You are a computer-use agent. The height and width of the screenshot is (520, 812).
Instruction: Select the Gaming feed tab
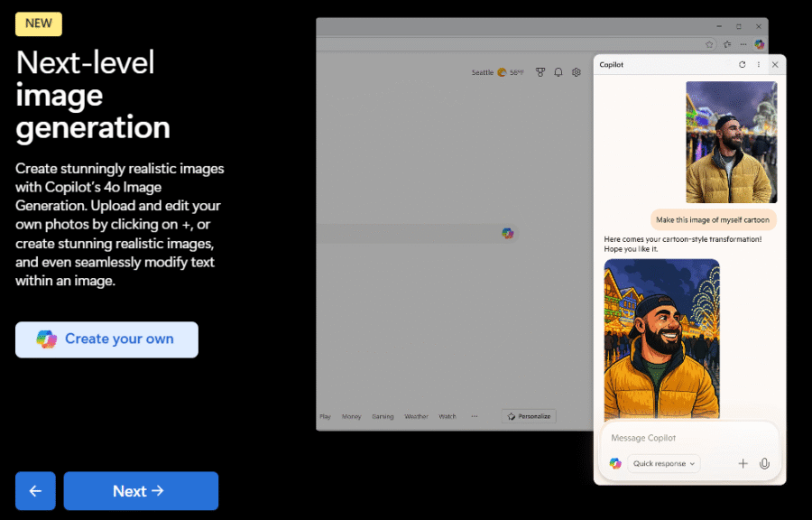383,416
